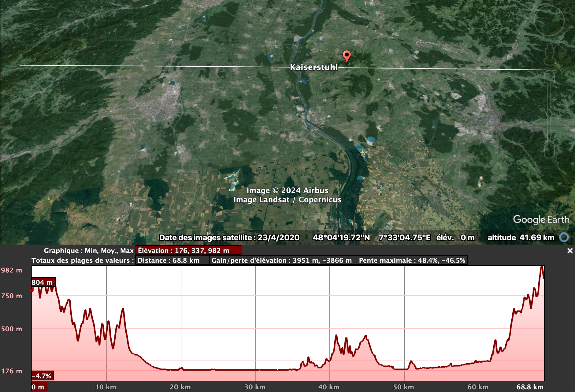Click the red square marker at profile start

[32, 289]
